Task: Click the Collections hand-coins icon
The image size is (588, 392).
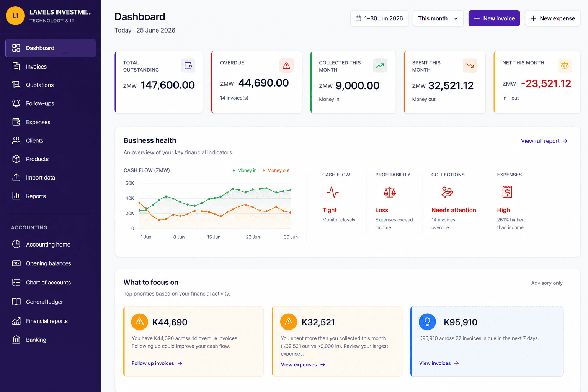Action: (447, 192)
